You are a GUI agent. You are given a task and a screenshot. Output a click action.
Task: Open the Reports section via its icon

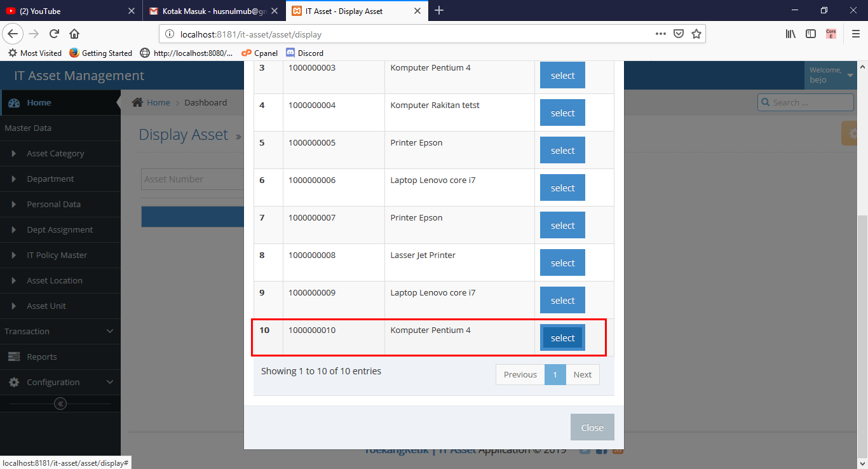[14, 357]
